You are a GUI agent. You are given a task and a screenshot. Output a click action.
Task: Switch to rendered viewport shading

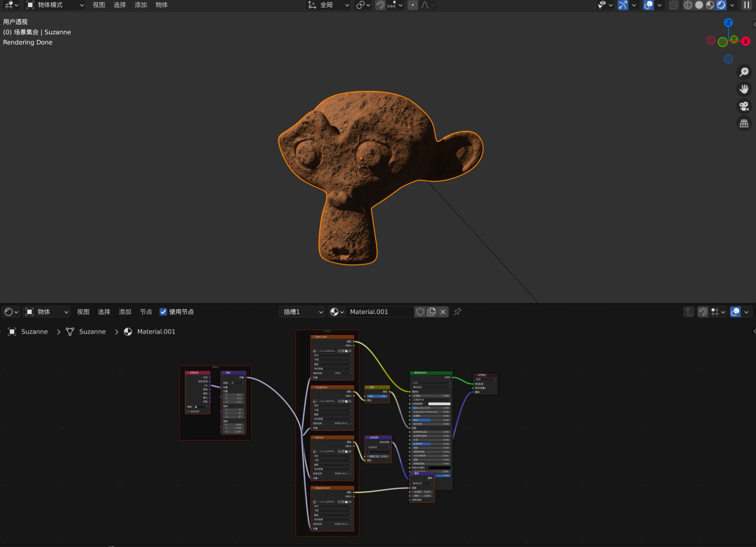click(x=721, y=5)
